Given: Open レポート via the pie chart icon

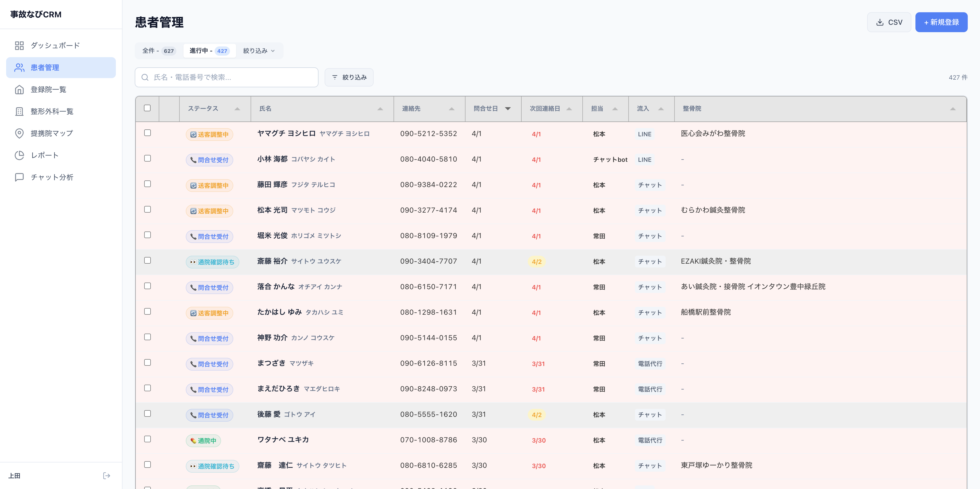Looking at the screenshot, I should (20, 155).
